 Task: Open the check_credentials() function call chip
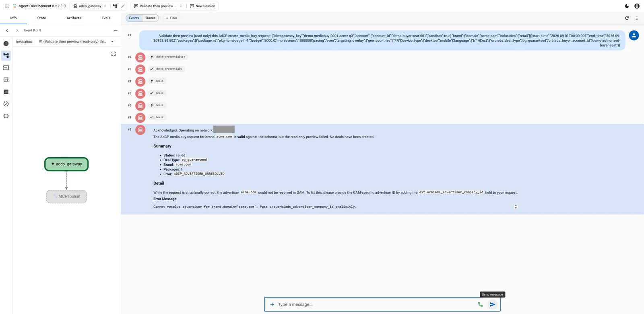coord(168,57)
